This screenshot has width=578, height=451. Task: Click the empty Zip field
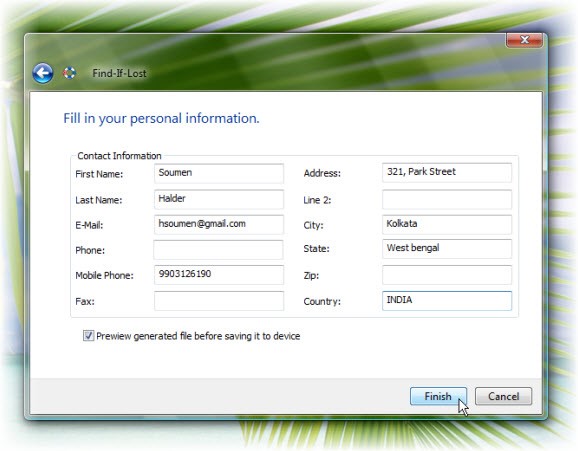[x=447, y=275]
